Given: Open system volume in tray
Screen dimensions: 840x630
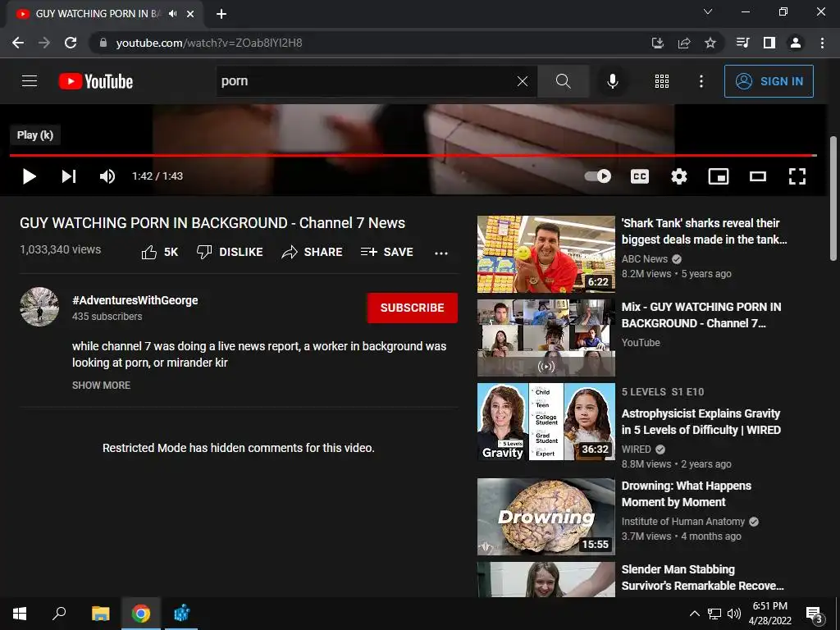Looking at the screenshot, I should (x=734, y=614).
